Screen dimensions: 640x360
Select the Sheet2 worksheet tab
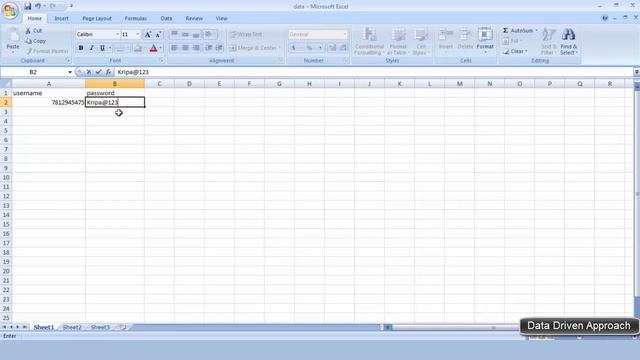72,327
